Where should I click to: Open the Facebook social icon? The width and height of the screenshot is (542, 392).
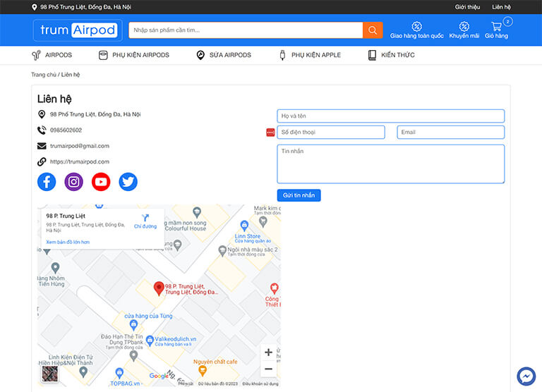pos(47,182)
